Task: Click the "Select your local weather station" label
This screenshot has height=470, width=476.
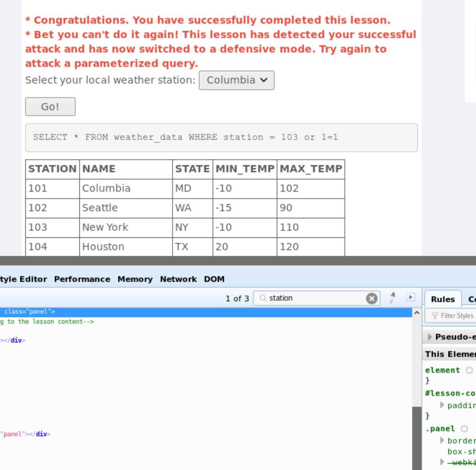Action: point(110,80)
